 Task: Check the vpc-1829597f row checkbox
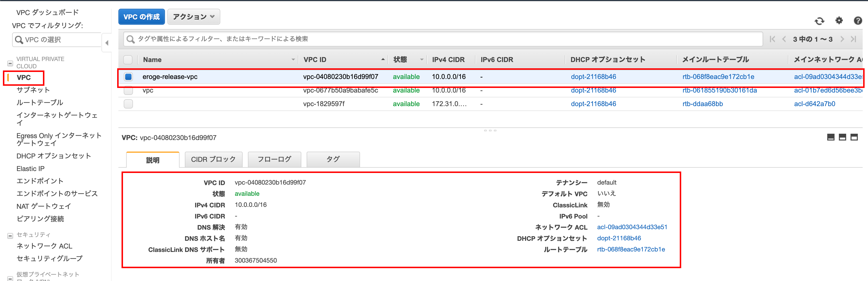(128, 104)
